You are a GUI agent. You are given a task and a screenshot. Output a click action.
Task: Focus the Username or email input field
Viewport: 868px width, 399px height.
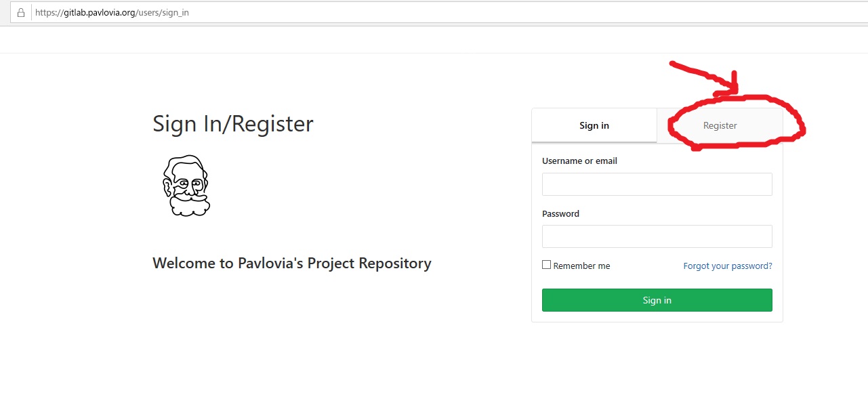pos(657,184)
